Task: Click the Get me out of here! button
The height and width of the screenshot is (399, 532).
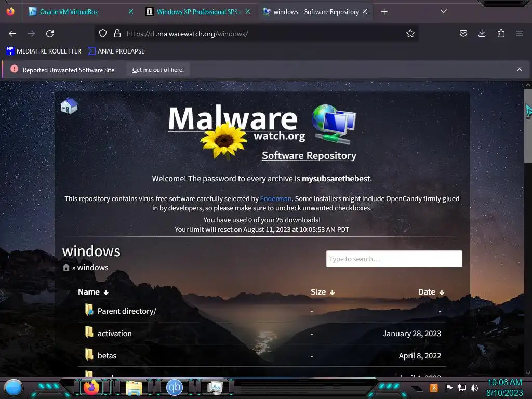Action: click(158, 70)
